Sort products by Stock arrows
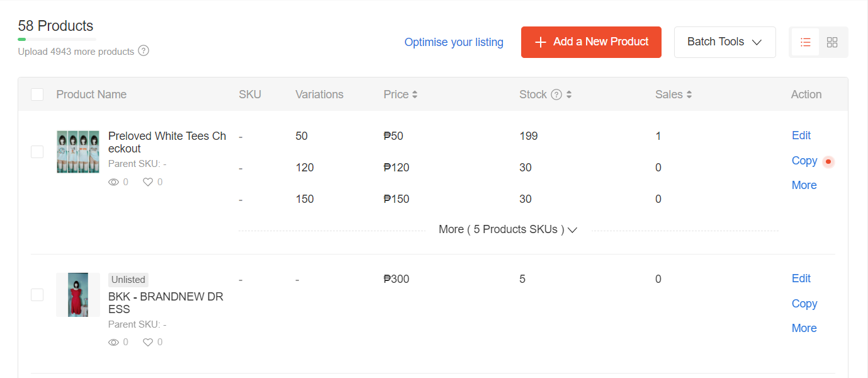Screen dimensions: 868x378 [x=569, y=94]
